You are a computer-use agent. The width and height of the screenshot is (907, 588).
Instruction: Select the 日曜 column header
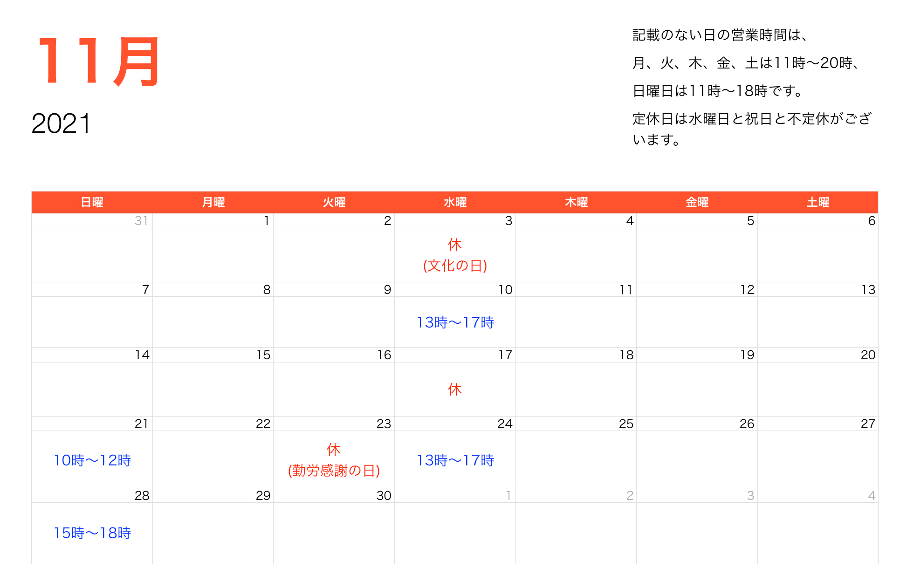click(x=92, y=202)
